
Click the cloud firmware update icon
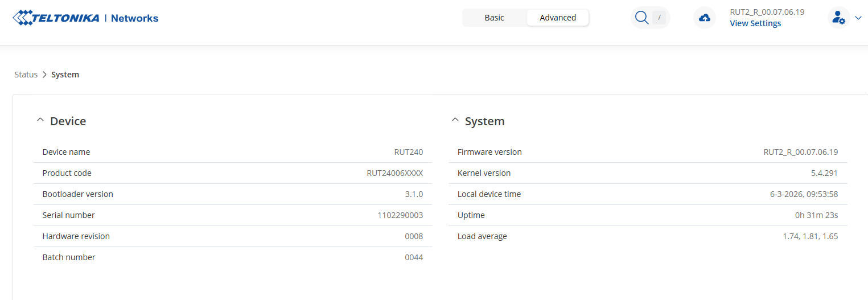[705, 18]
